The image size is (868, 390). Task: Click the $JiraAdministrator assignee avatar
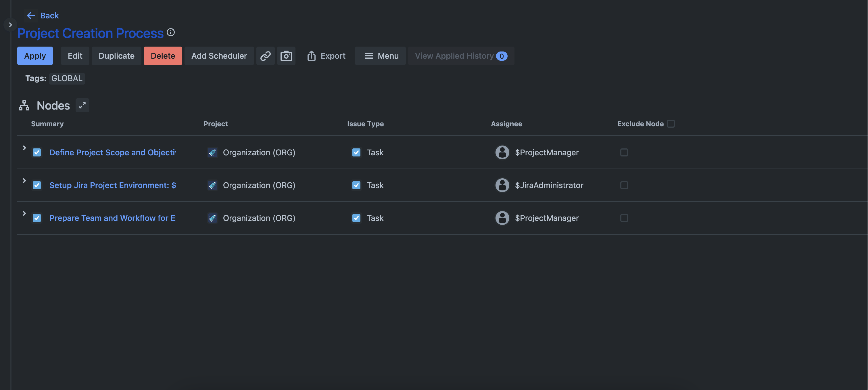(502, 185)
